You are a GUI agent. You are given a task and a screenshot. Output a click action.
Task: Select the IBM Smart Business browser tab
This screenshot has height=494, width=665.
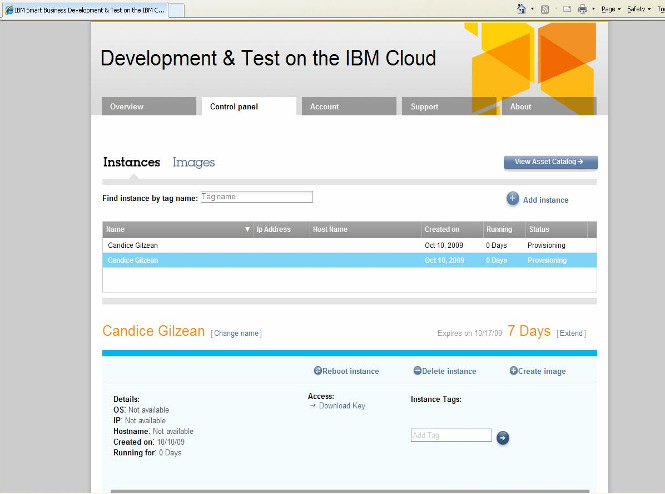(x=85, y=10)
